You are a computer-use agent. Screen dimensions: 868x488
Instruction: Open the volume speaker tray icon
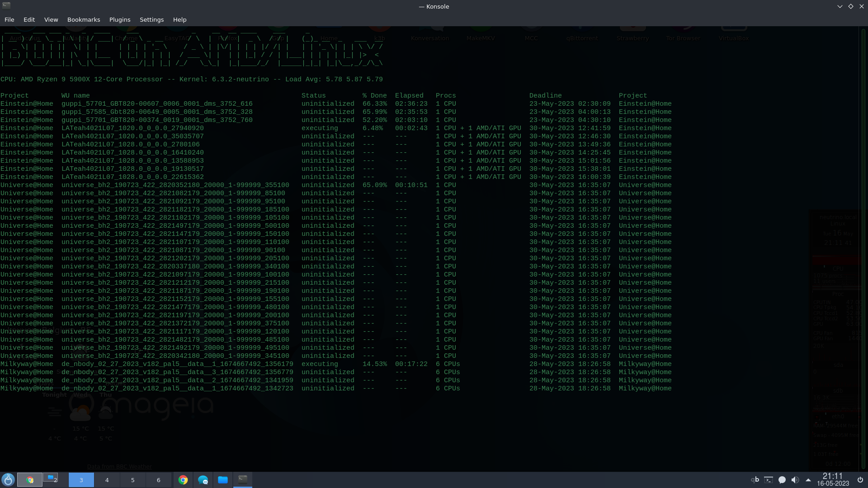click(x=795, y=480)
